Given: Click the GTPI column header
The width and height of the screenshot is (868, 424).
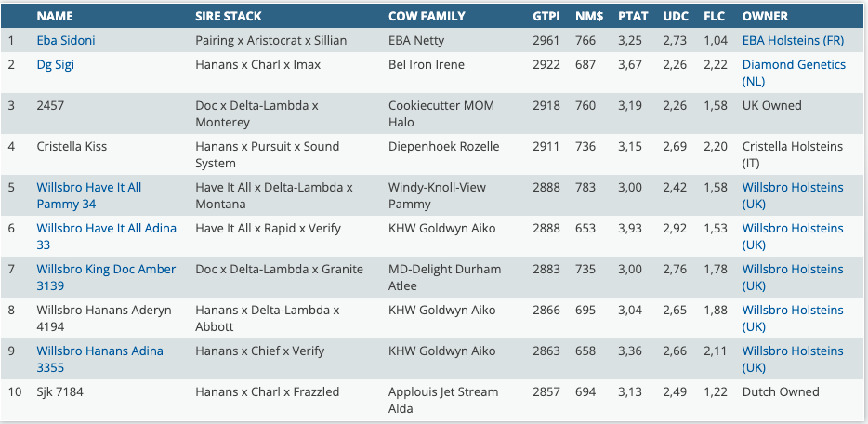Looking at the screenshot, I should [546, 17].
